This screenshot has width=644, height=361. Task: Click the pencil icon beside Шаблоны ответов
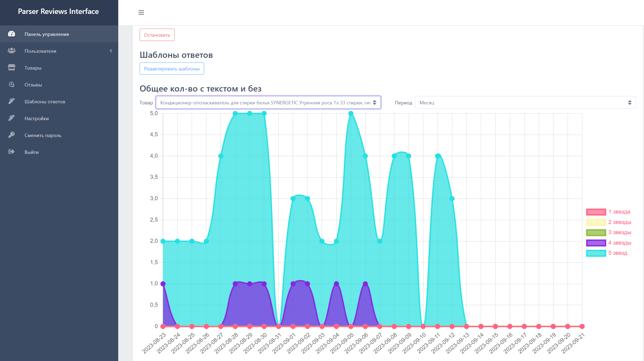pos(12,101)
